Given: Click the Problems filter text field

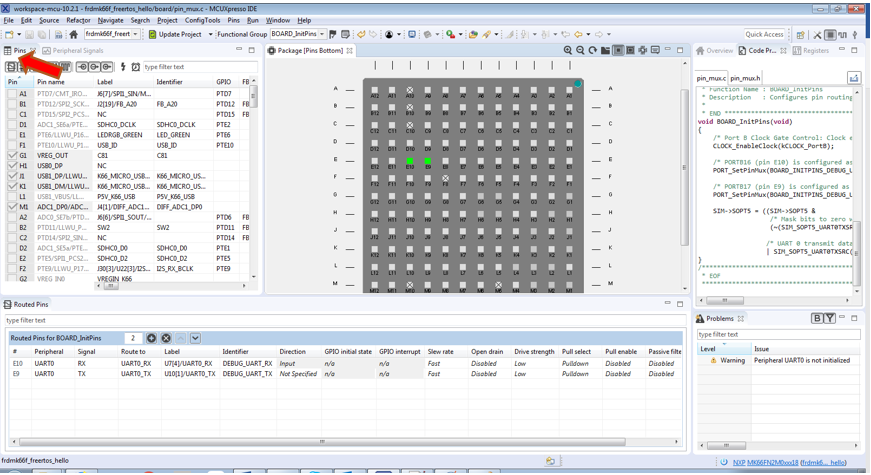Looking at the screenshot, I should pos(778,334).
